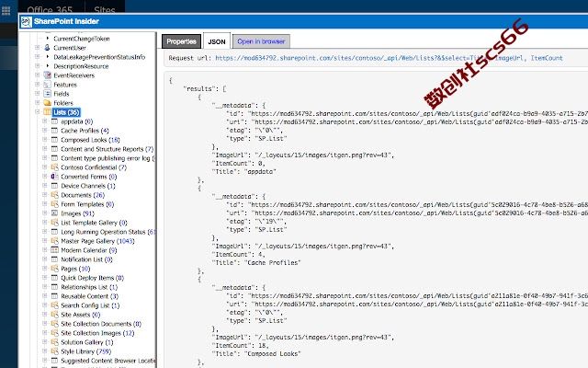
Task: Click the Cache Profiles list icon
Action: click(54, 131)
